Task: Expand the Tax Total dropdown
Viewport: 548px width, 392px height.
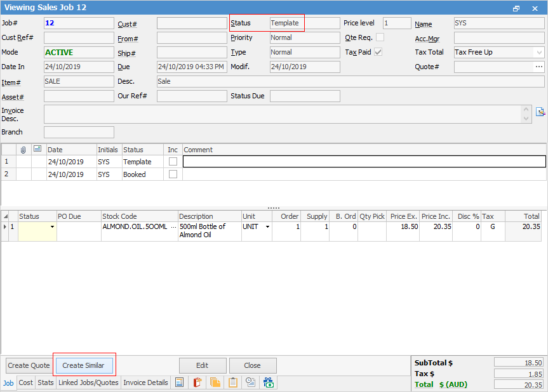Action: point(539,52)
